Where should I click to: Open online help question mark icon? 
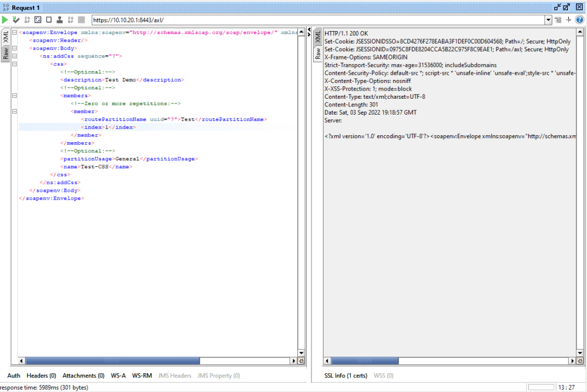click(579, 20)
